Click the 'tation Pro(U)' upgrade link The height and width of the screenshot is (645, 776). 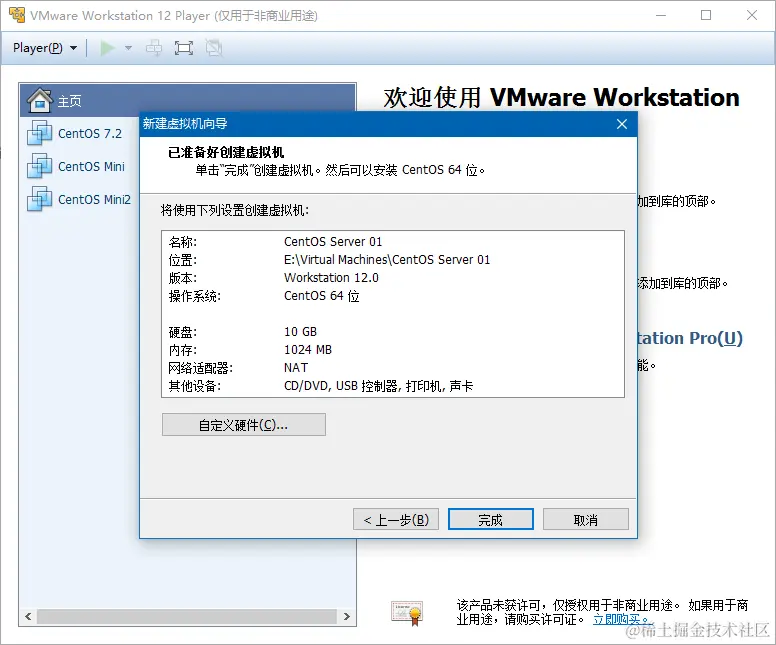pos(690,338)
